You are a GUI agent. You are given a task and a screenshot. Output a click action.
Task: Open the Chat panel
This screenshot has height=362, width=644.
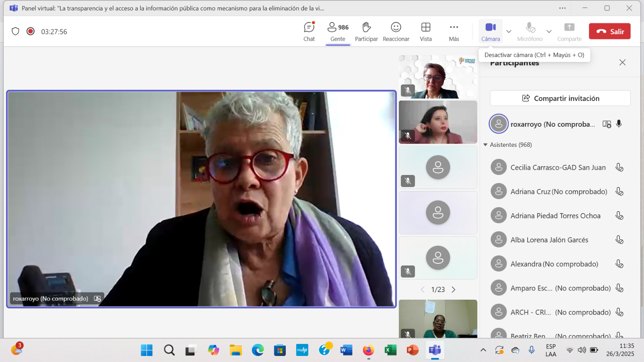pos(309,31)
